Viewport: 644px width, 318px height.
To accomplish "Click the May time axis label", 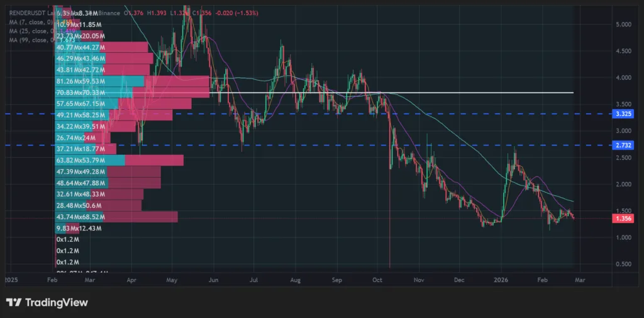I will coord(172,280).
